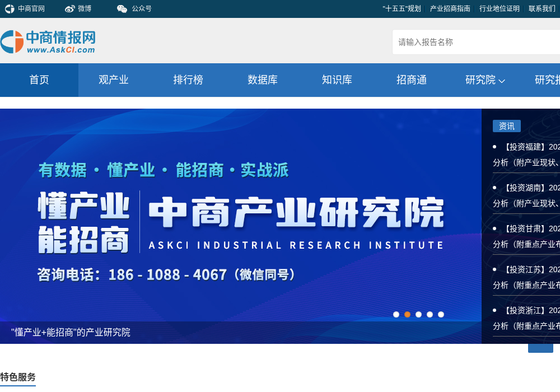
Task: Open the 排行榜 nav item
Action: click(x=188, y=80)
